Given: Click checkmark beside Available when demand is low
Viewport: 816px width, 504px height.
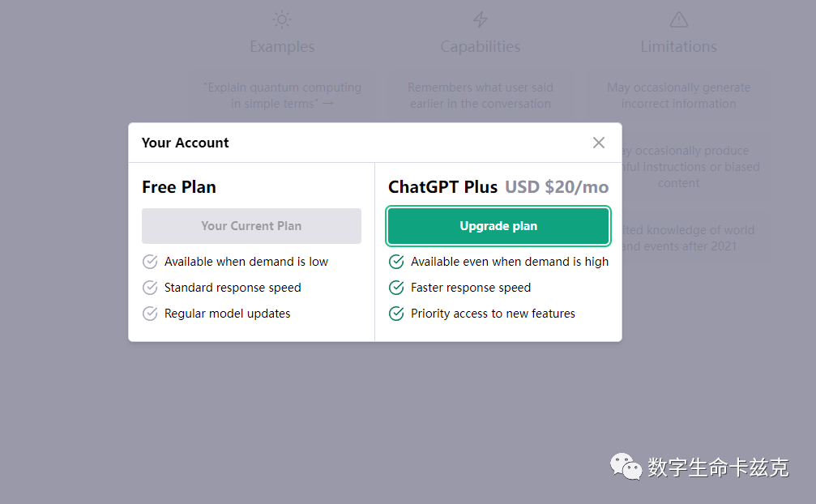Looking at the screenshot, I should tap(150, 262).
